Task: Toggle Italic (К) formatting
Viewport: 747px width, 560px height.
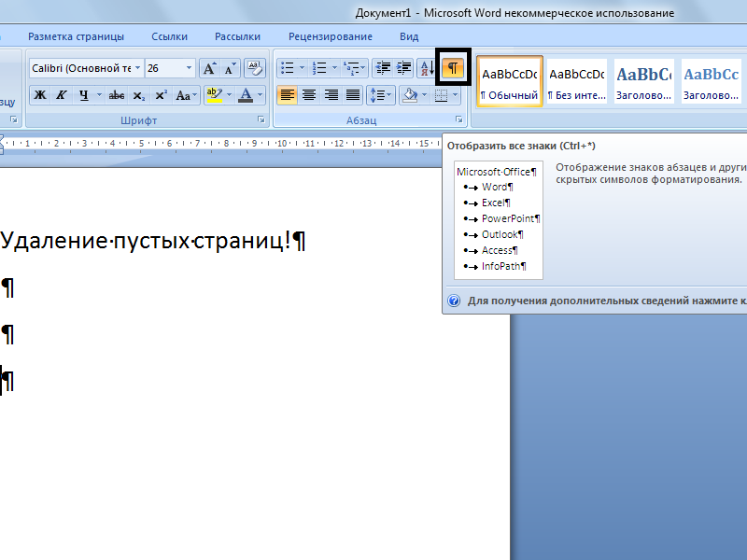Action: click(62, 95)
